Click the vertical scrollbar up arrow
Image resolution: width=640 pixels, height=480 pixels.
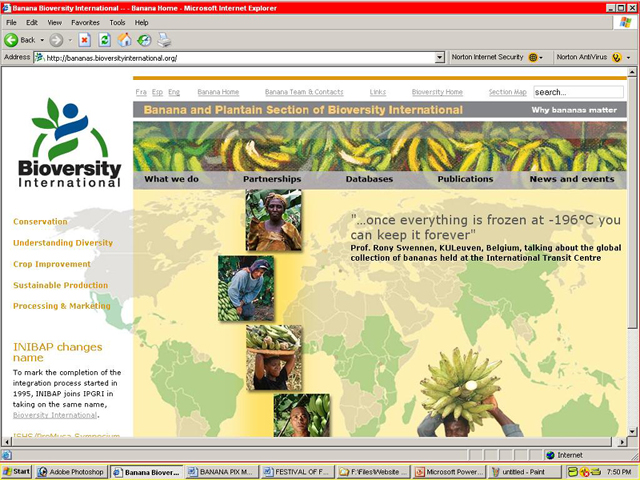632,73
